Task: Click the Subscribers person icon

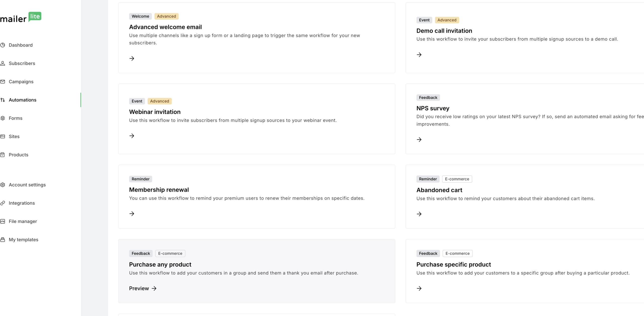Action: [3, 63]
